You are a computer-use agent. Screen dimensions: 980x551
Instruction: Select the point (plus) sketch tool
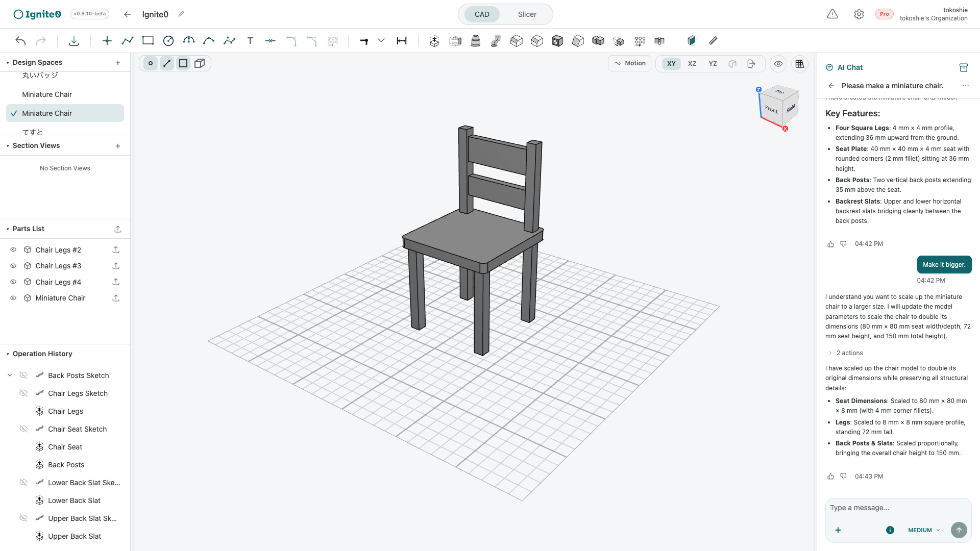coord(107,41)
